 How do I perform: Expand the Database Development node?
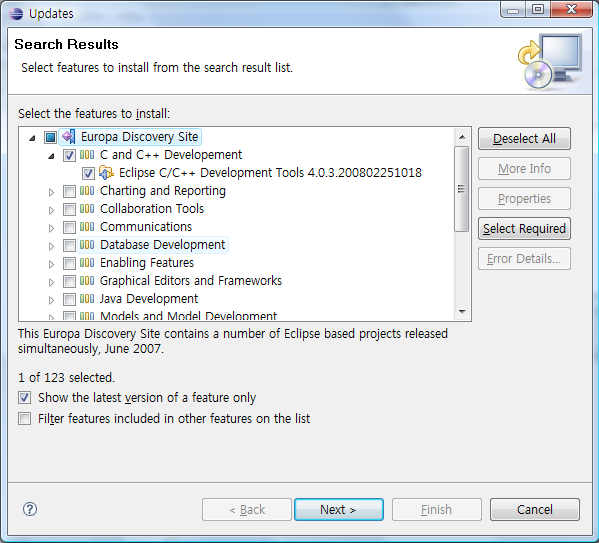pos(51,246)
